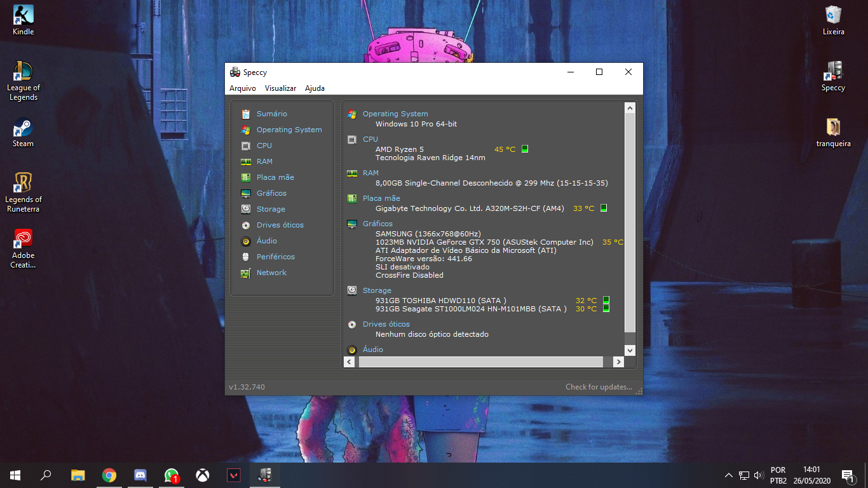The width and height of the screenshot is (868, 488).
Task: Launch Google Chrome from the taskbar
Action: [x=109, y=475]
